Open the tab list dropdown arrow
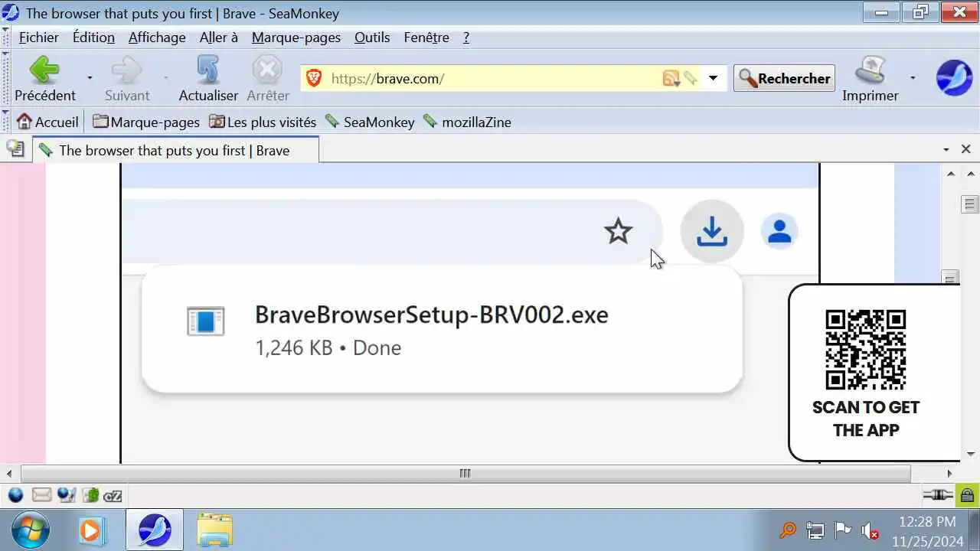This screenshot has height=551, width=980. (946, 149)
